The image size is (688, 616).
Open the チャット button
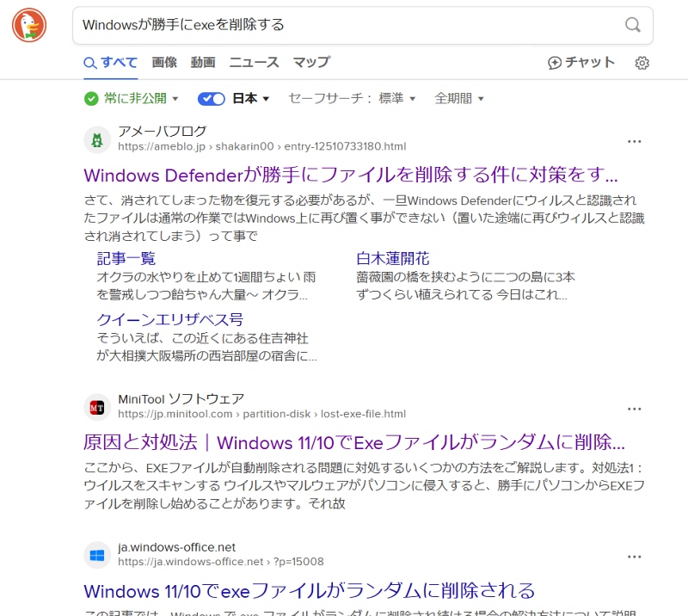point(581,63)
